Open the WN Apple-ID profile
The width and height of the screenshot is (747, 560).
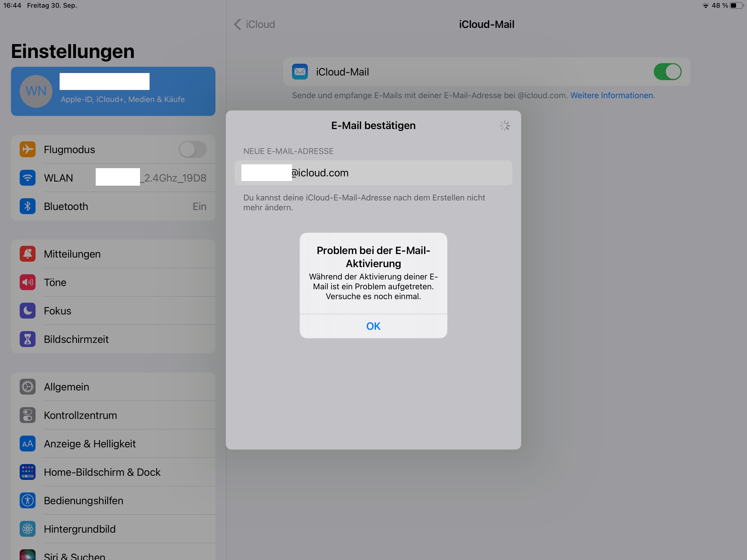click(113, 91)
